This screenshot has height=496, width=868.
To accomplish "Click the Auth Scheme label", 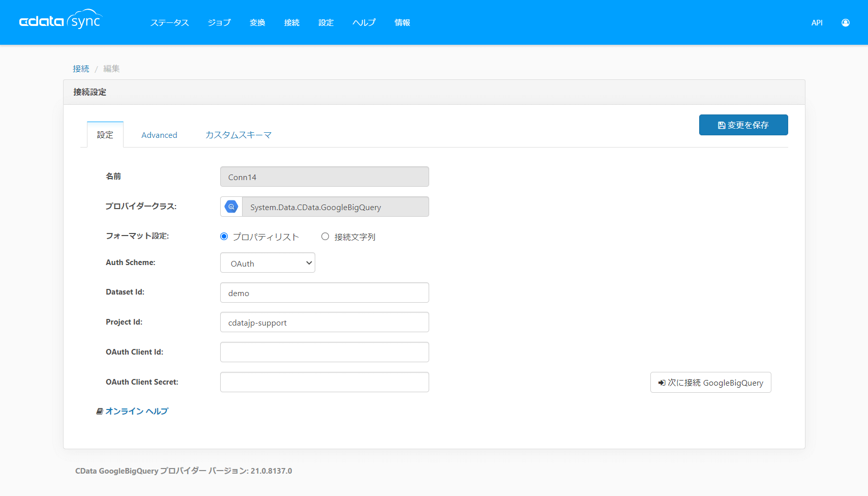I will tap(131, 262).
